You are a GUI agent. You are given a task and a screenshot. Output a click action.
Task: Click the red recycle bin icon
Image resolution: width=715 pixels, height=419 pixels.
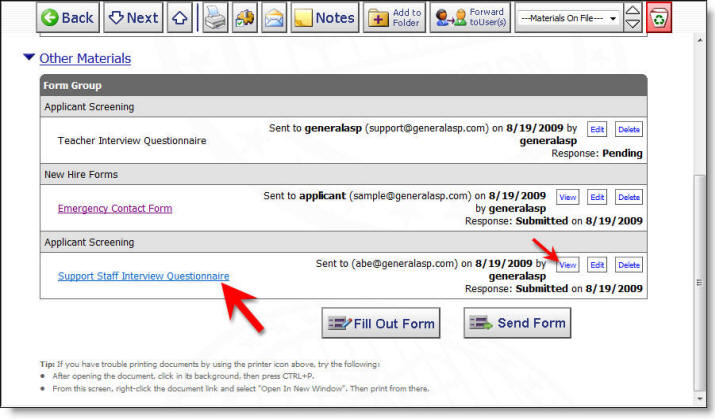click(660, 17)
